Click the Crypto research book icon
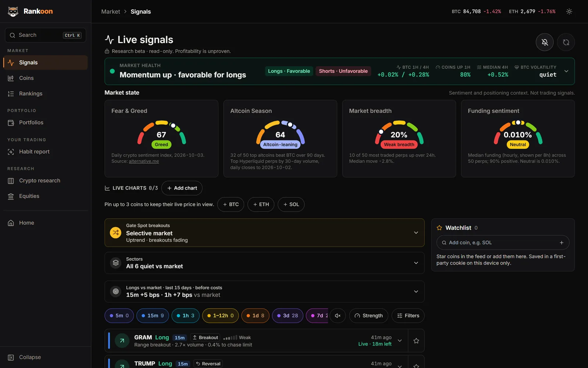The width and height of the screenshot is (588, 368). point(11,181)
